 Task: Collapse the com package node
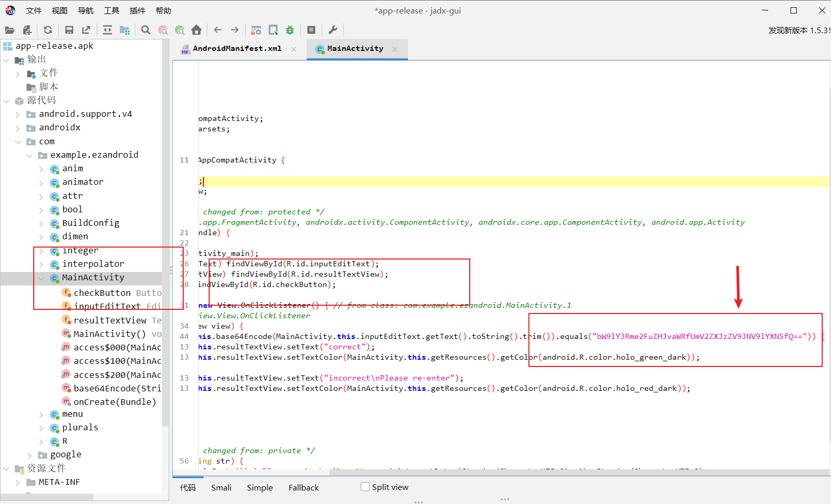18,142
